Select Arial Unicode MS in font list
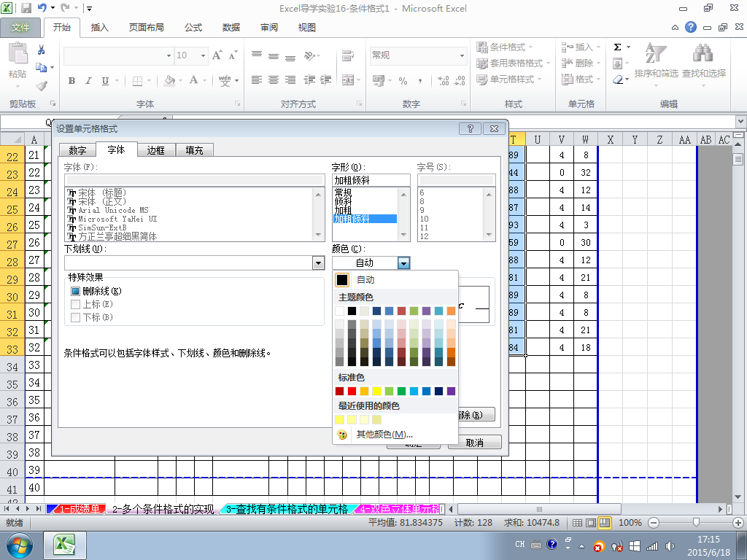 [113, 211]
